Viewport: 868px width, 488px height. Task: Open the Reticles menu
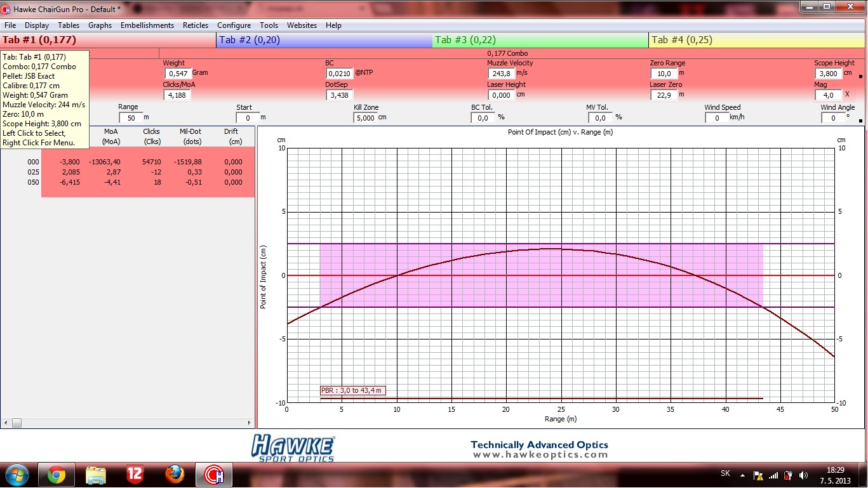point(196,25)
